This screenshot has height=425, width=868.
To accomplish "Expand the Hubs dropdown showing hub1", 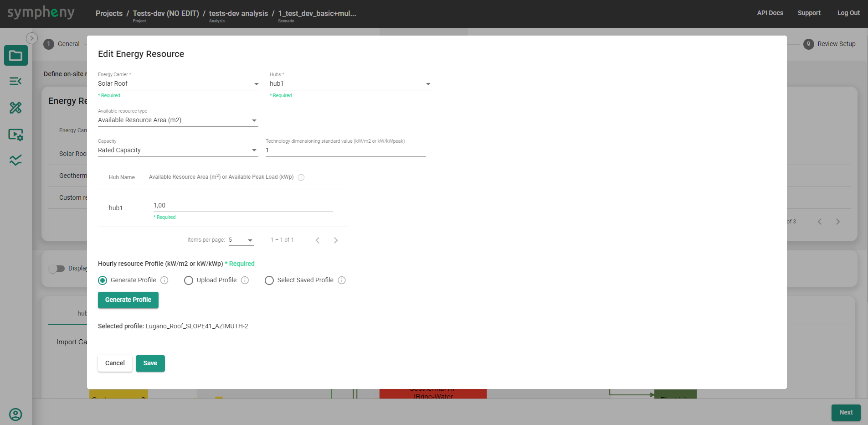I will 350,84.
